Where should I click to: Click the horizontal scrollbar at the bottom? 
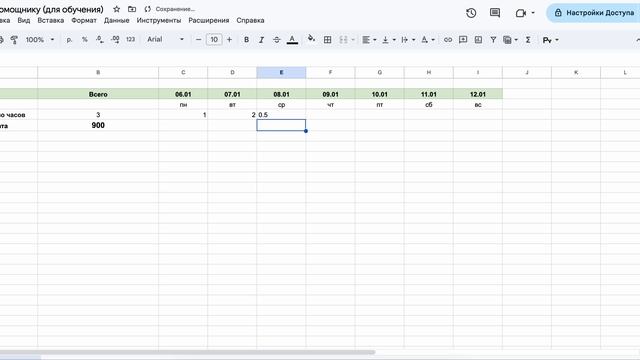click(187, 352)
